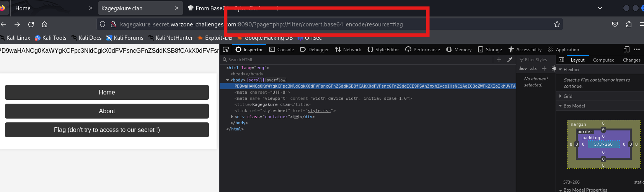
Task: Open tracking protection shield info
Action: (103, 24)
